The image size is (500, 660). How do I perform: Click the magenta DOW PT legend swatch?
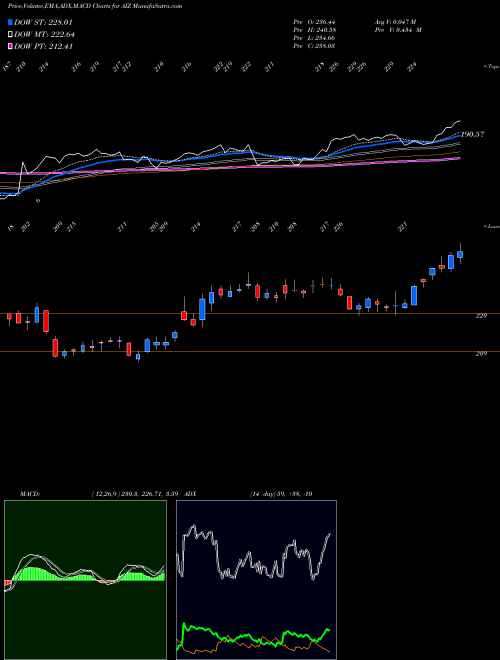(10, 46)
